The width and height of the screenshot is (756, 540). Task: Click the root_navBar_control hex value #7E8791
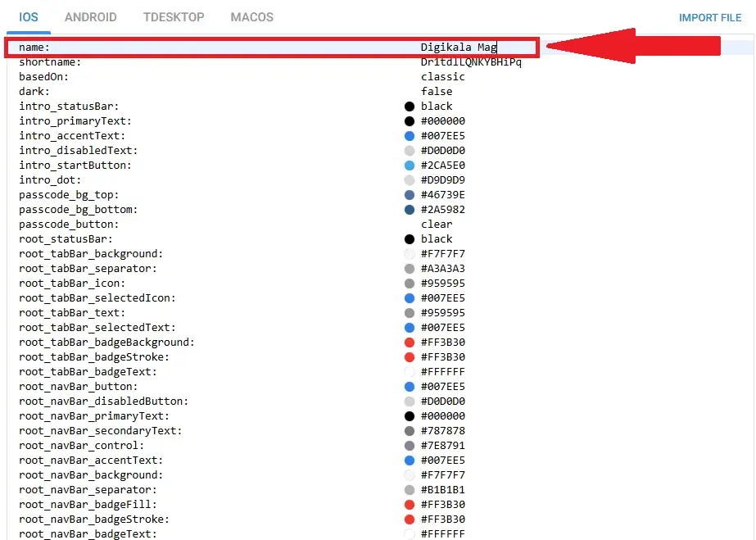click(x=442, y=446)
